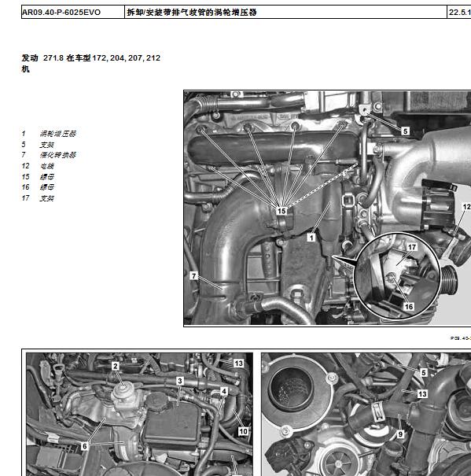
Task: Click callout label 1 in the main engine figure
Action: 311,238
